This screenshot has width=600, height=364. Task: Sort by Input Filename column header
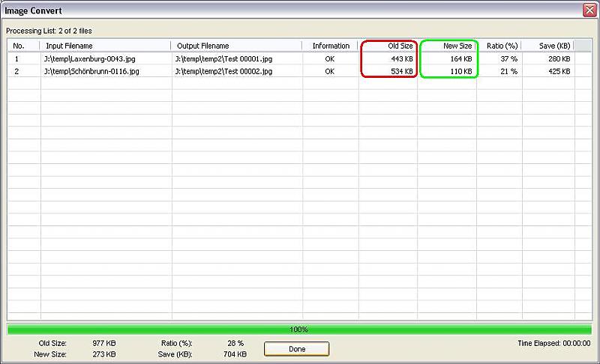[x=105, y=46]
